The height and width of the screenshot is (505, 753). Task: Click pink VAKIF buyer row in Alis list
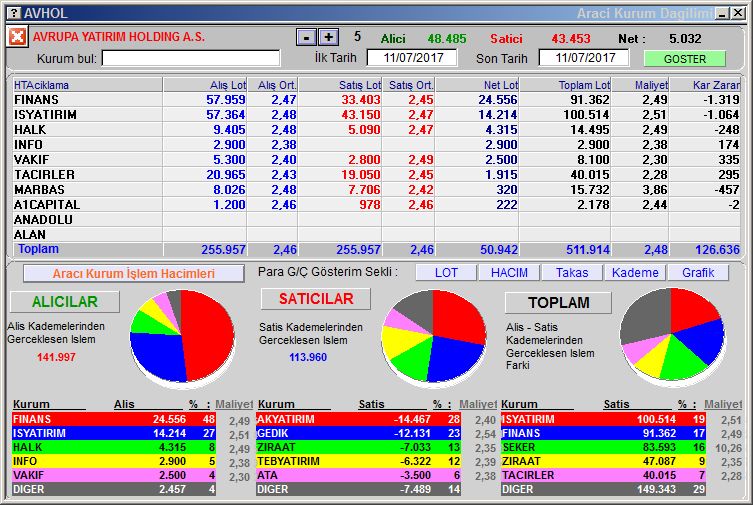point(114,475)
